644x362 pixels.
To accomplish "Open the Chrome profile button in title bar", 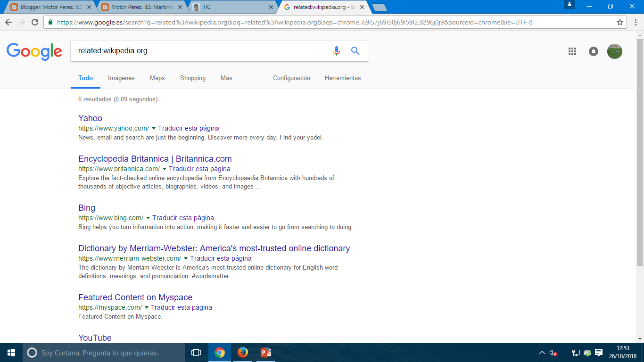I will tap(570, 4).
